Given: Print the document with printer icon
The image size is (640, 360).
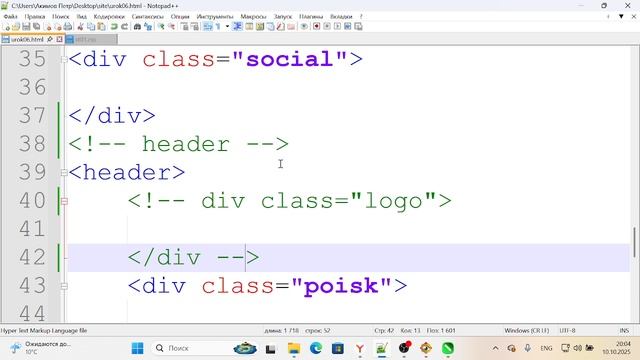Looking at the screenshot, I should (68, 27).
